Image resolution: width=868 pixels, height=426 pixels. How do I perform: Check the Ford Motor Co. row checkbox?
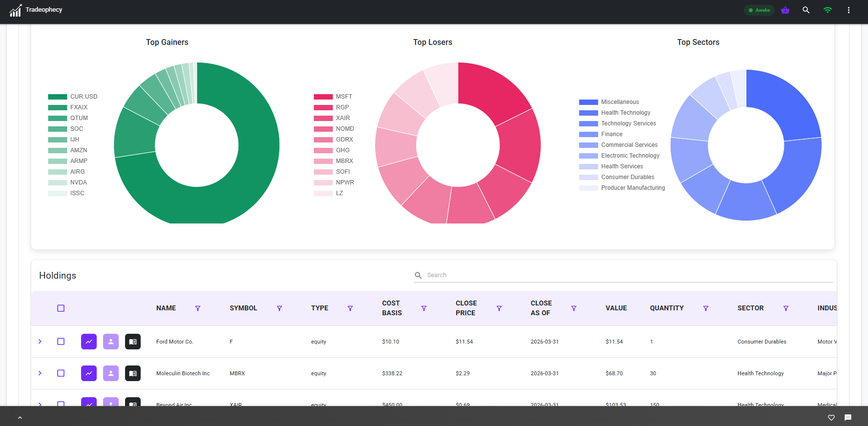61,342
